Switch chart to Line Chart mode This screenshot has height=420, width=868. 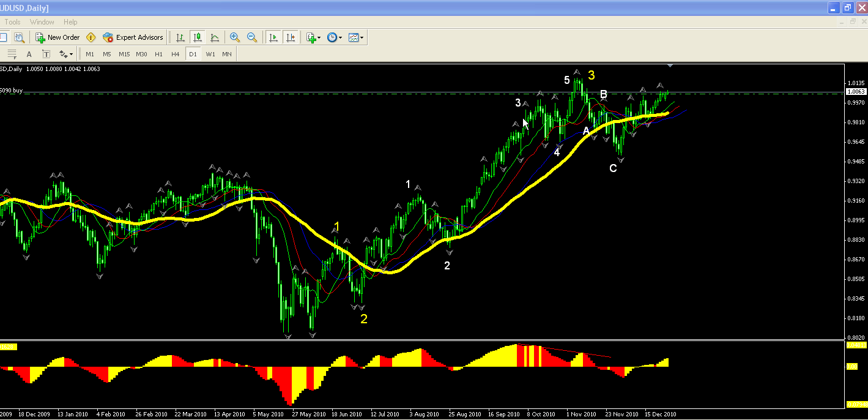[x=215, y=37]
